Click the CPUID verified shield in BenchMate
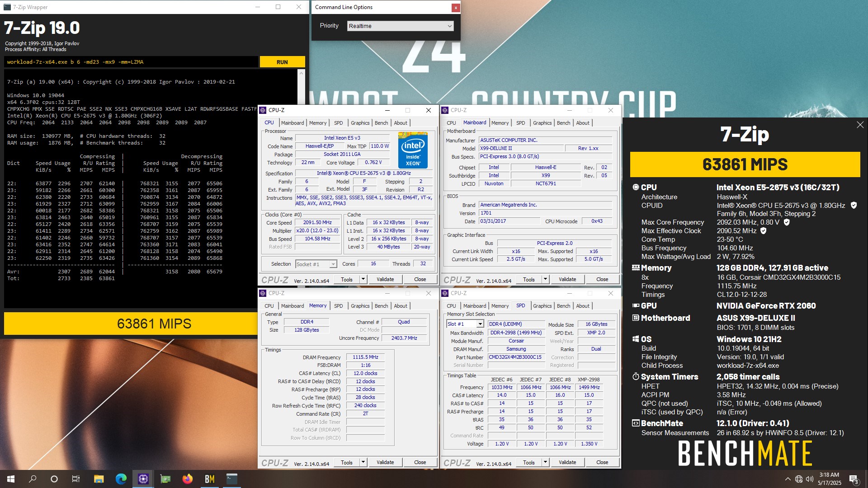Viewport: 868px width, 488px height. point(854,205)
